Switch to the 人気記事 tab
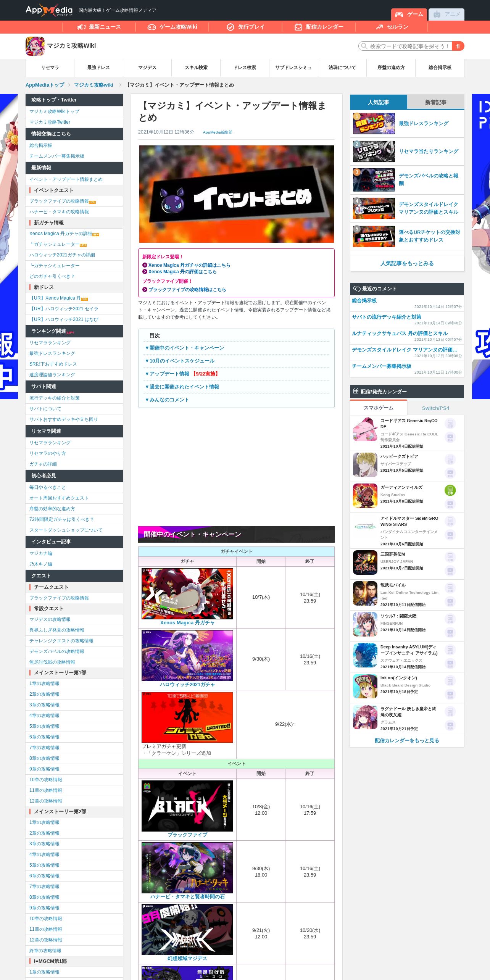Screen dimensions: 490x980 pyautogui.click(x=379, y=102)
